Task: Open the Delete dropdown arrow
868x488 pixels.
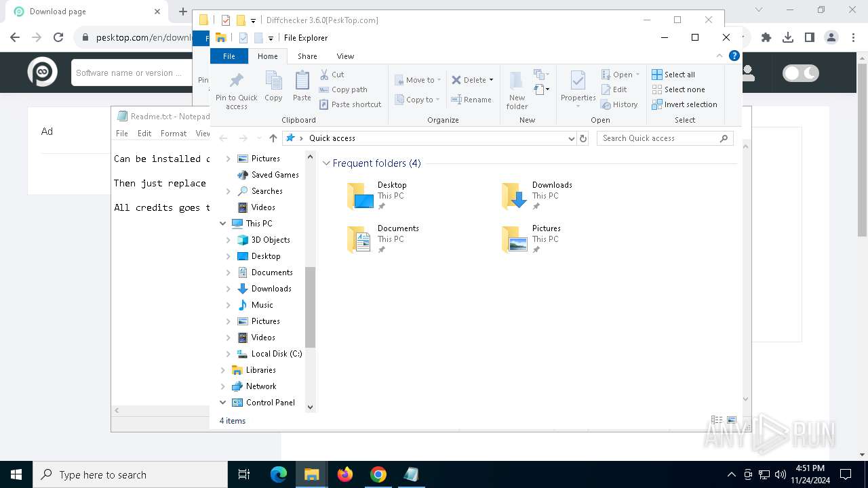Action: coord(491,80)
